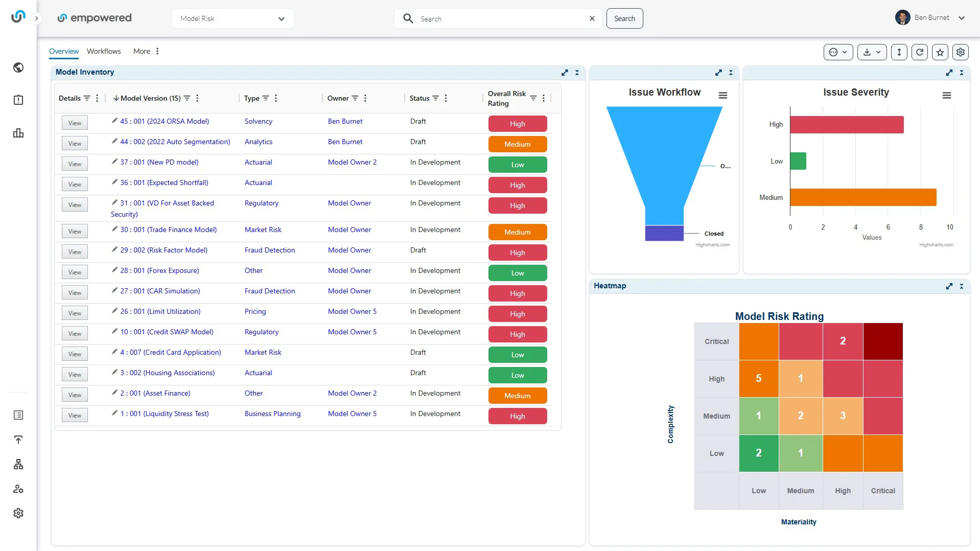The image size is (980, 551).
Task: Collapse the Model Inventory panel
Action: click(x=577, y=73)
